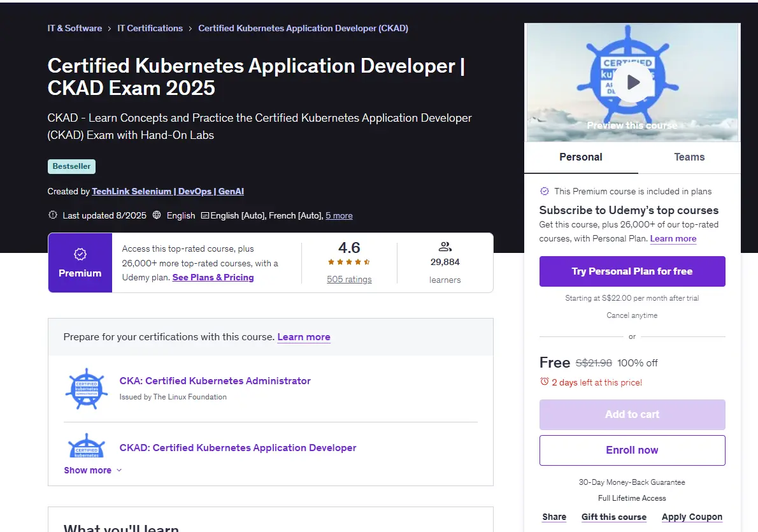The image size is (758, 532).
Task: Click the alarm clock price timer icon
Action: point(545,382)
